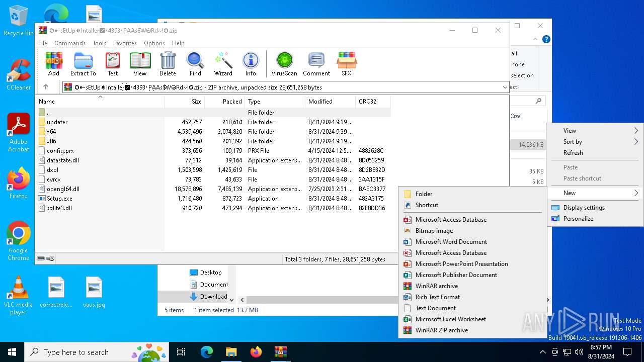Screen dimensions: 644x362
Task: Open the Comment tool
Action: [316, 64]
